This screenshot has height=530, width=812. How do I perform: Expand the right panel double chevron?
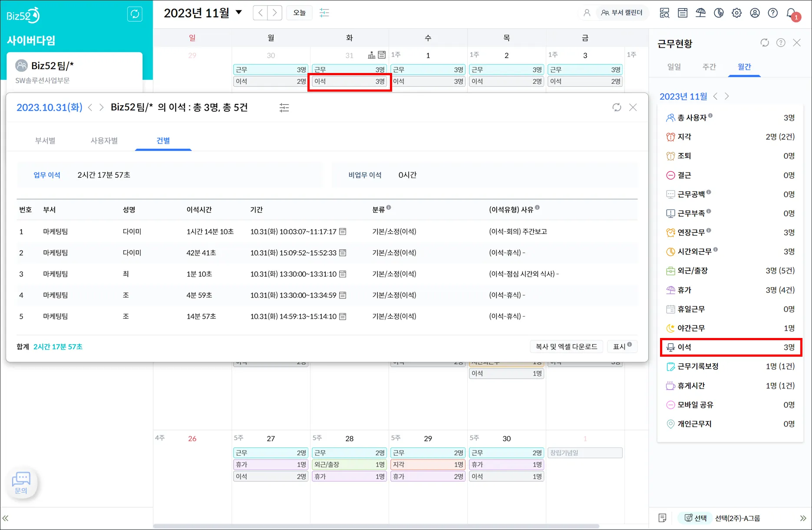[803, 518]
